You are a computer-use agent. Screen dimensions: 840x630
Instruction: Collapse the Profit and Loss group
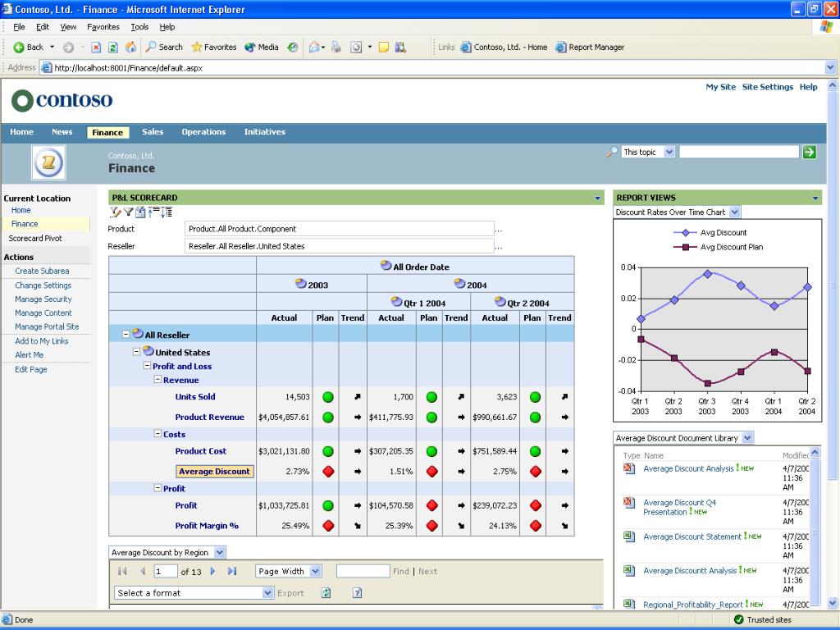point(147,365)
